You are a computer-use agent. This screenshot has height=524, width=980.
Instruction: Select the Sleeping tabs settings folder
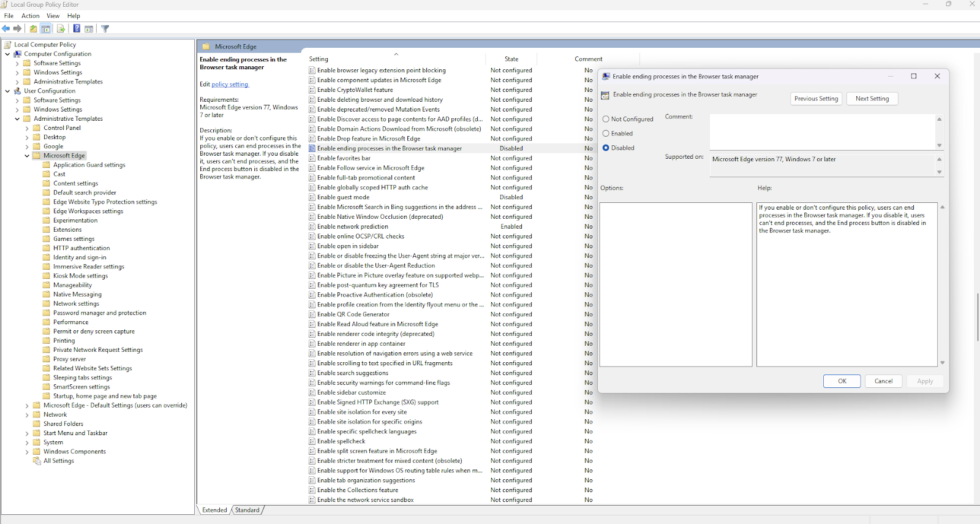coord(83,378)
